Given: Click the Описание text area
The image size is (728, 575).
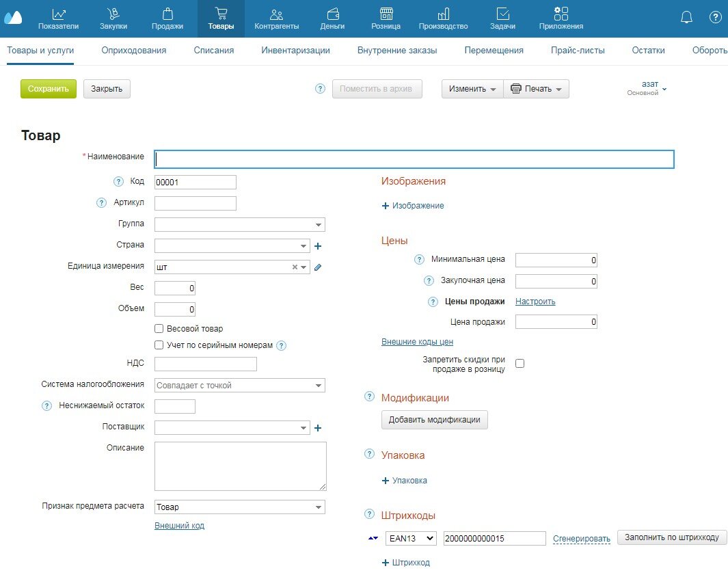Looking at the screenshot, I should coord(241,466).
